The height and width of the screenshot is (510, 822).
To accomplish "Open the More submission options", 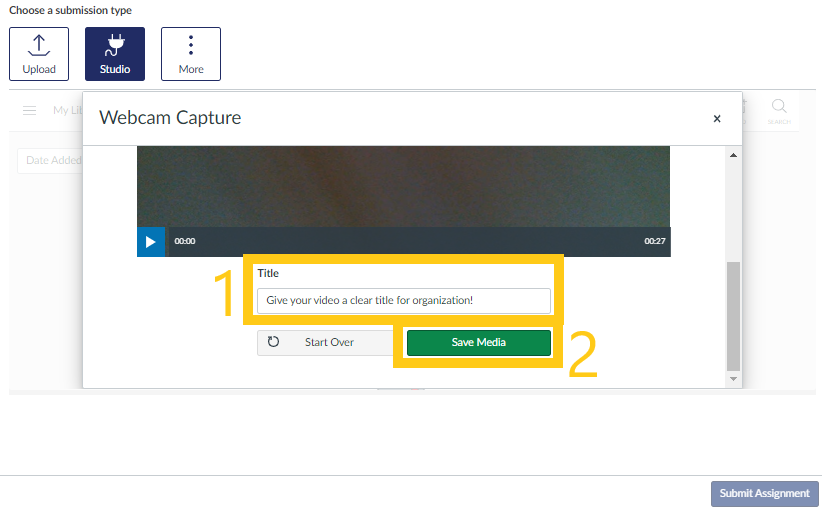I will 191,54.
